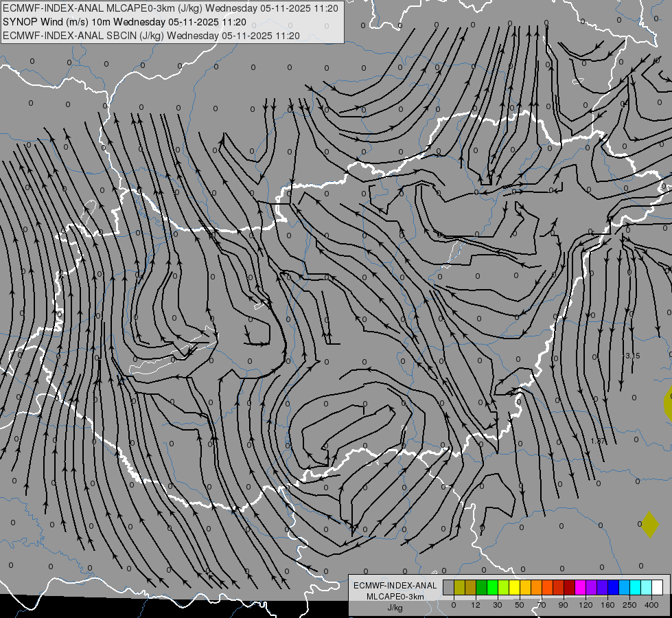The image size is (672, 618).
Task: Click the legend caption ECMWF-INDEX-ANAL
Action: pos(395,586)
